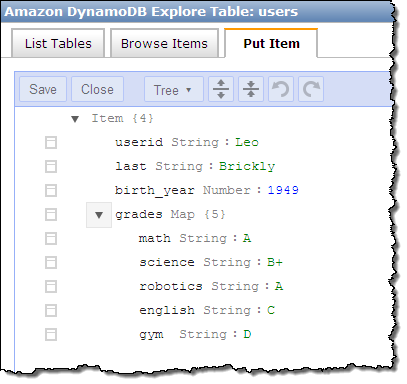Click the square icon beside robotics
This screenshot has height=384, width=407.
[x=51, y=286]
